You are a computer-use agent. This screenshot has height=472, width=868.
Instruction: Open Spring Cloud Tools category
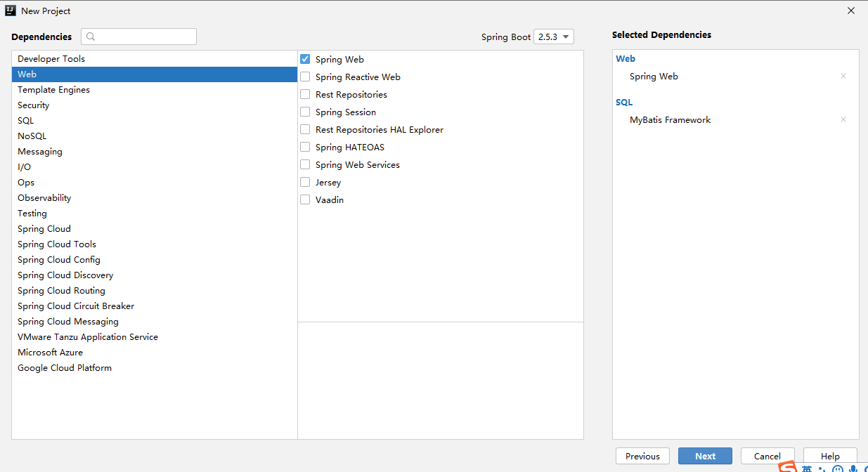tap(155, 244)
